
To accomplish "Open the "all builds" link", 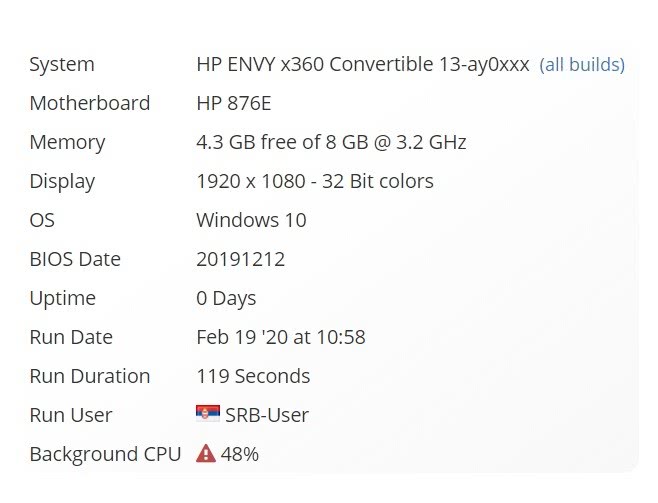I will click(x=582, y=65).
